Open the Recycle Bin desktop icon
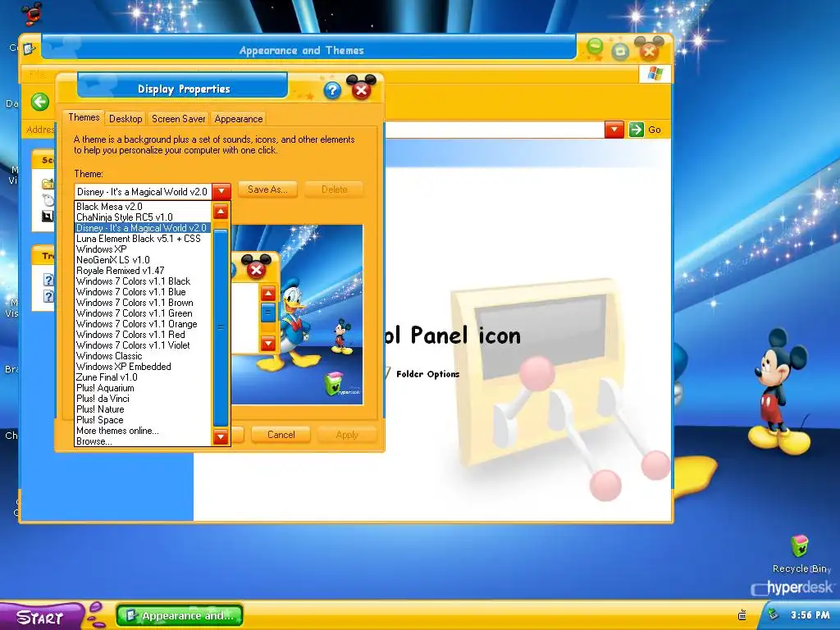Viewport: 840px width, 630px height. [x=800, y=555]
